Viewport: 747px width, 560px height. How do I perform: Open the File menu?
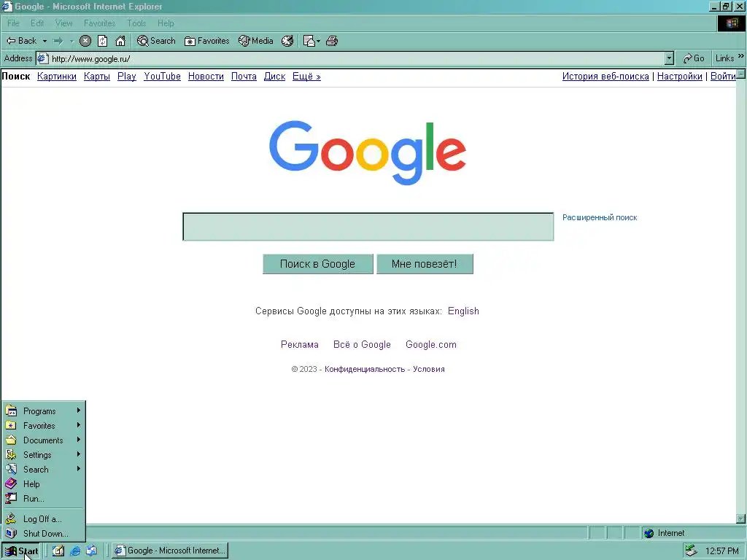[13, 23]
